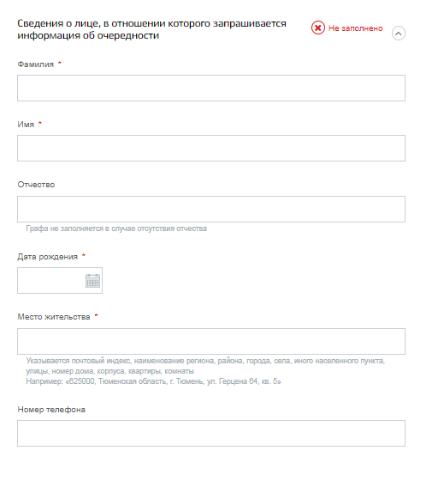Click the section heading "Сведения о лице"

pos(152,29)
